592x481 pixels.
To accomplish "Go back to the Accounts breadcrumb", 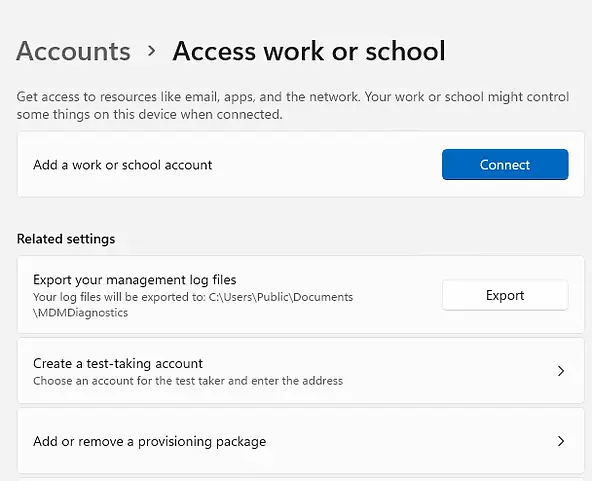I will pyautogui.click(x=73, y=51).
